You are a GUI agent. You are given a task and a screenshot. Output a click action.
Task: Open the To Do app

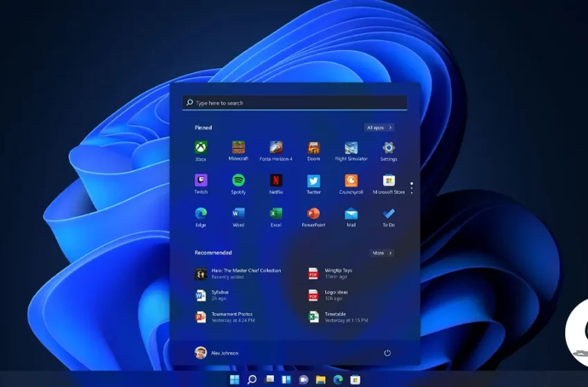tap(389, 214)
